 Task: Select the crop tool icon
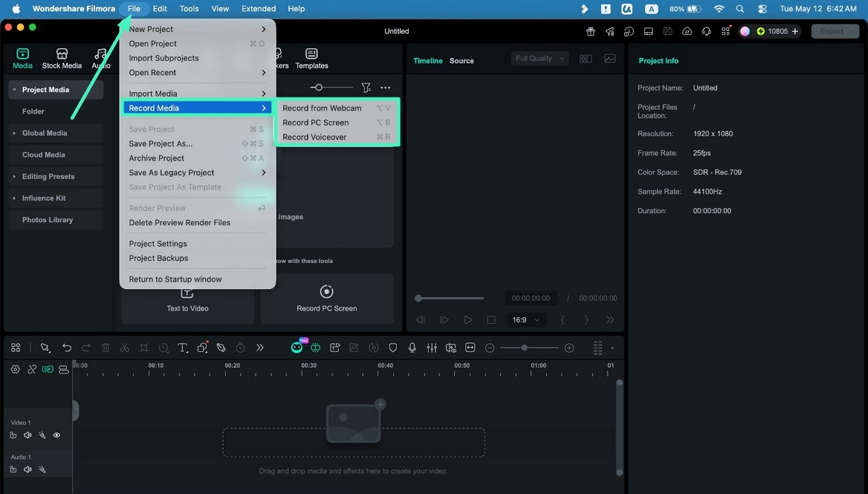tap(144, 348)
